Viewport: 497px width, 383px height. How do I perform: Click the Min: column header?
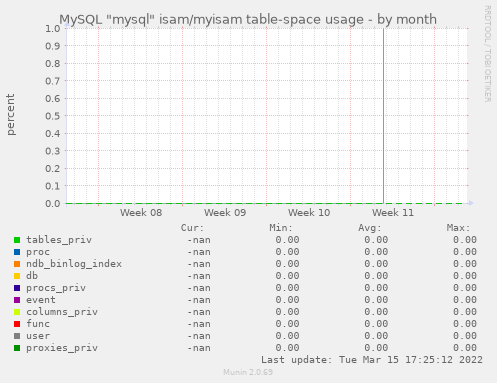[x=281, y=228]
